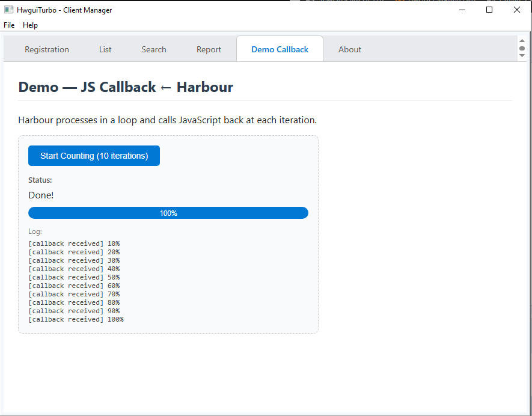Click log line "[callback received] 90%"

click(74, 311)
